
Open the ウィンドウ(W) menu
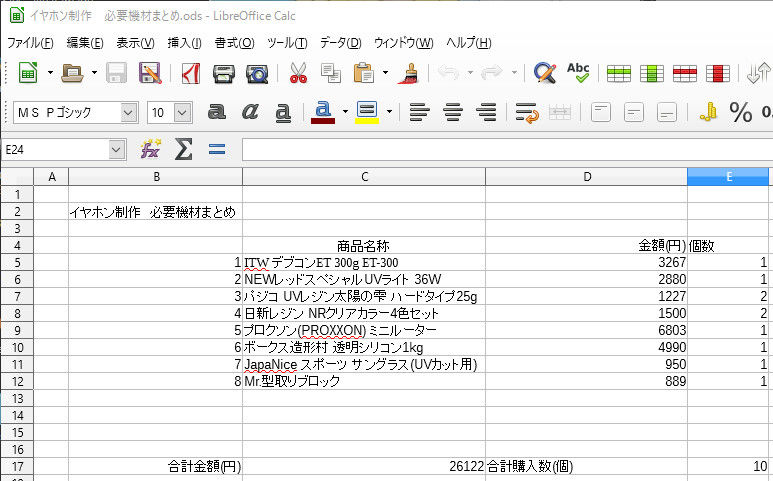click(404, 43)
